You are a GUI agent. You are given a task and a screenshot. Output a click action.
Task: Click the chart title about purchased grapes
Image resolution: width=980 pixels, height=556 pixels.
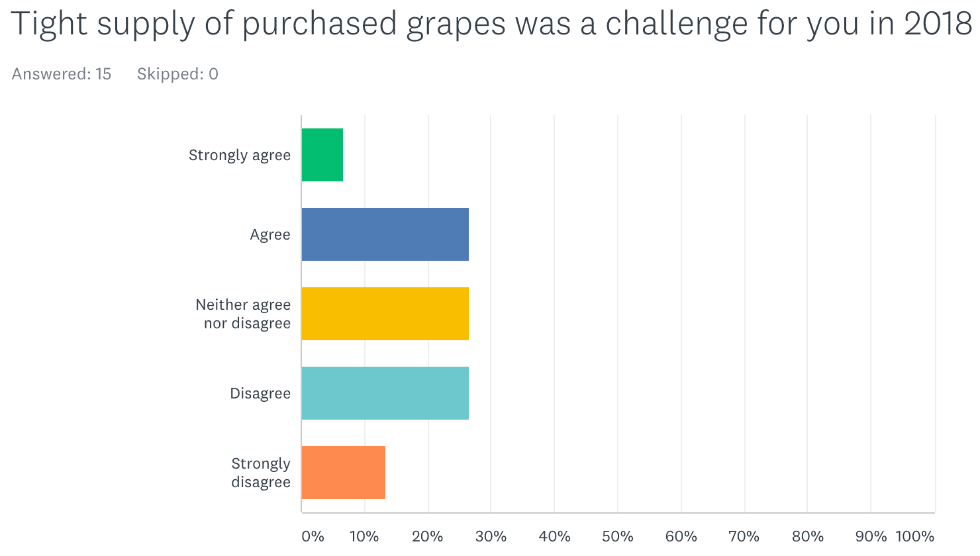491,25
